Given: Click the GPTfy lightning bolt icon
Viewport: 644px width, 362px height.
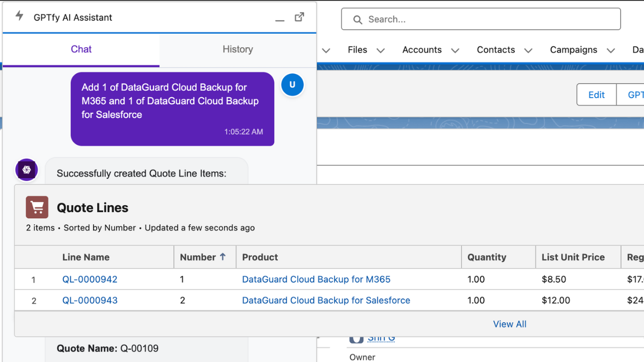Looking at the screenshot, I should [19, 17].
